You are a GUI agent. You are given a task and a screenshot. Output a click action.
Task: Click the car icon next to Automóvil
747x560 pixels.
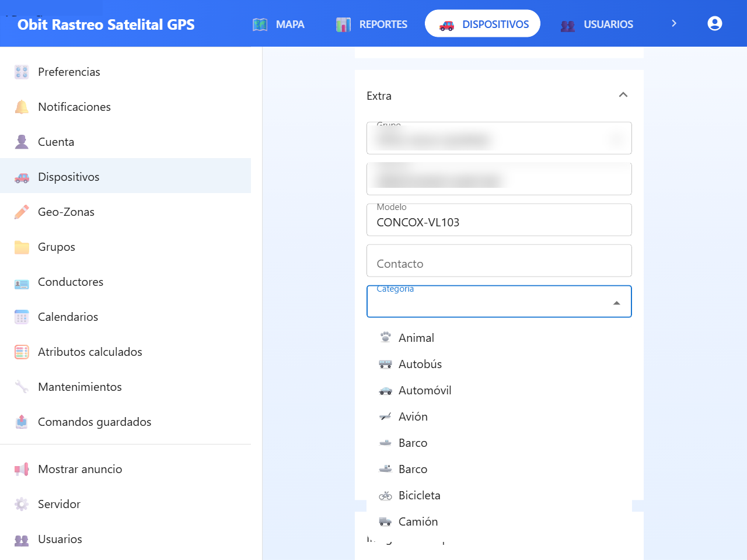click(385, 391)
